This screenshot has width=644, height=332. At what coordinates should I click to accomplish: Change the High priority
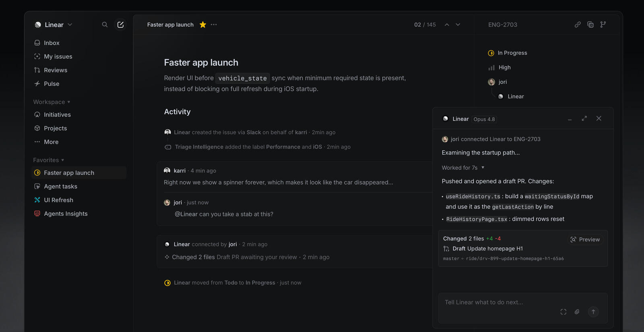500,67
